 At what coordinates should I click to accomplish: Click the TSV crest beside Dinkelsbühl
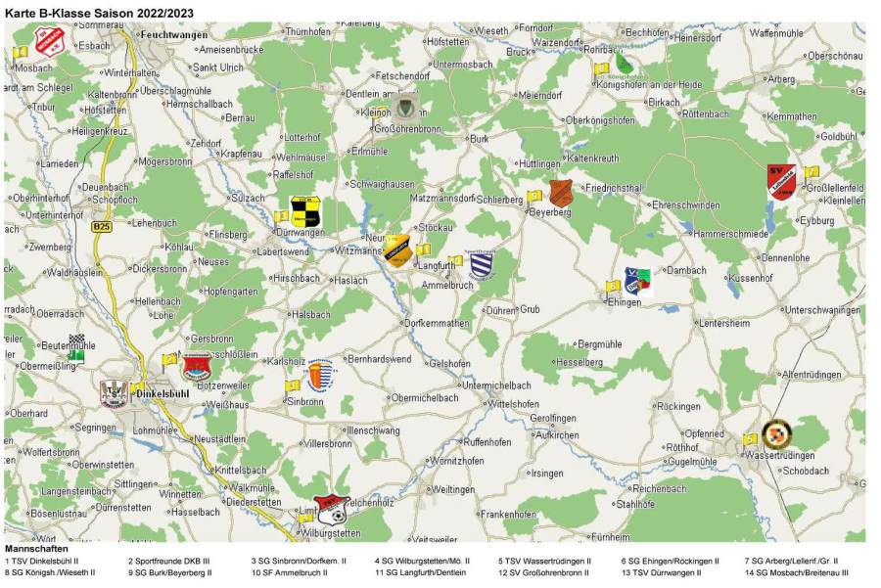(115, 392)
